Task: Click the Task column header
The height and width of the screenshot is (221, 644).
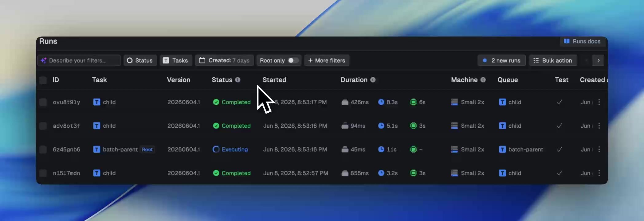Action: click(99, 80)
